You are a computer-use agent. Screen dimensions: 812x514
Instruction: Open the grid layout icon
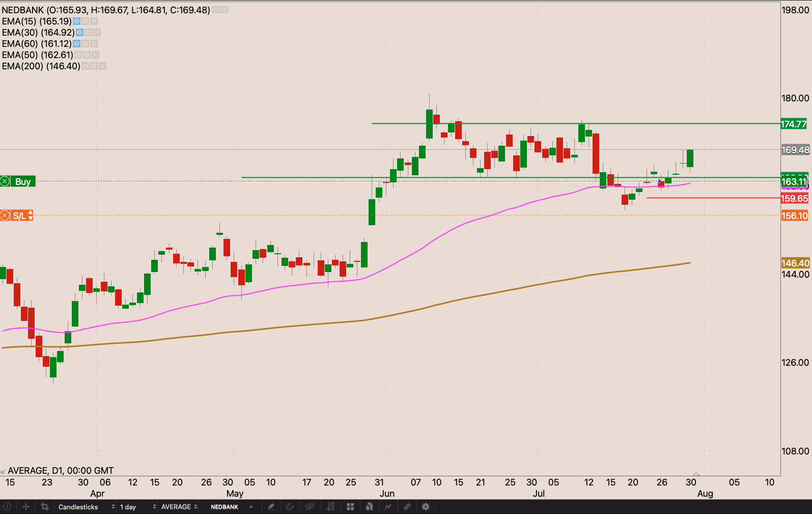click(350, 507)
